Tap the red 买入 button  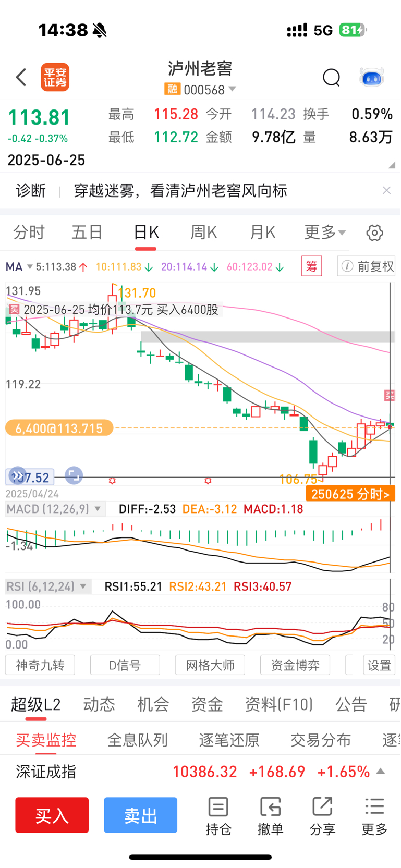coord(52,815)
